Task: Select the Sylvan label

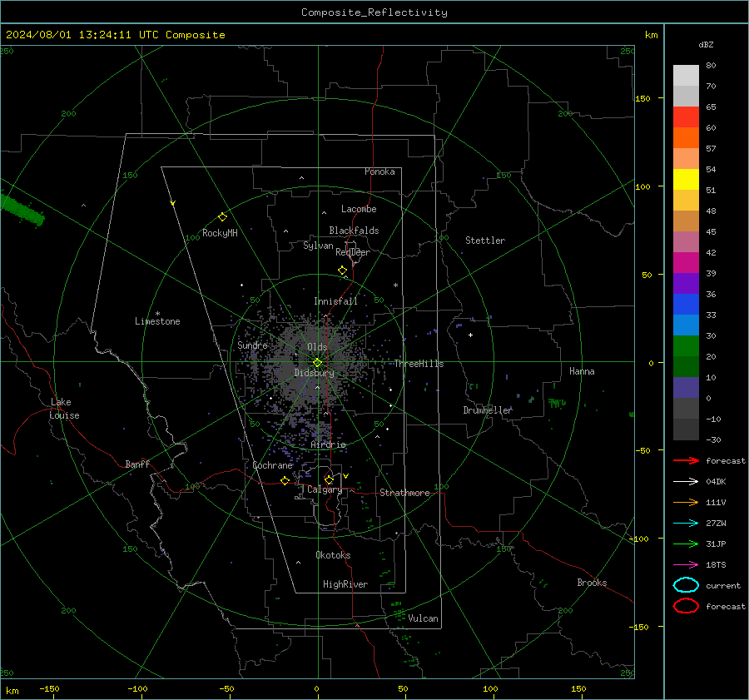Action: coord(318,246)
